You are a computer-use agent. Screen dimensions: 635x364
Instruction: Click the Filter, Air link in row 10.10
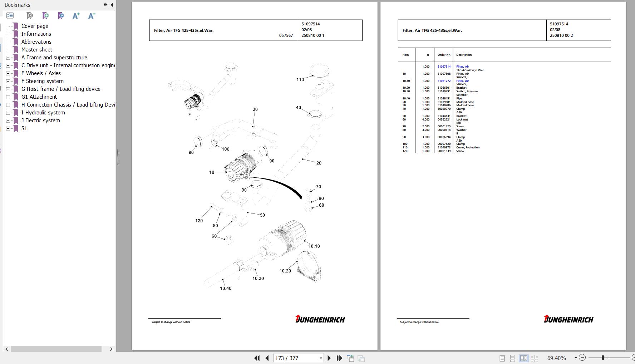[462, 81]
